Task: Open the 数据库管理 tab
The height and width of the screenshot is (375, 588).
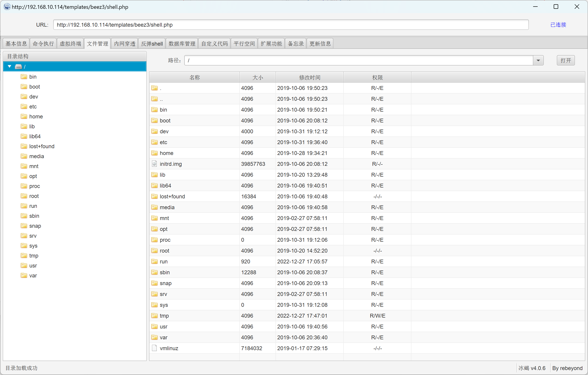Action: point(182,43)
